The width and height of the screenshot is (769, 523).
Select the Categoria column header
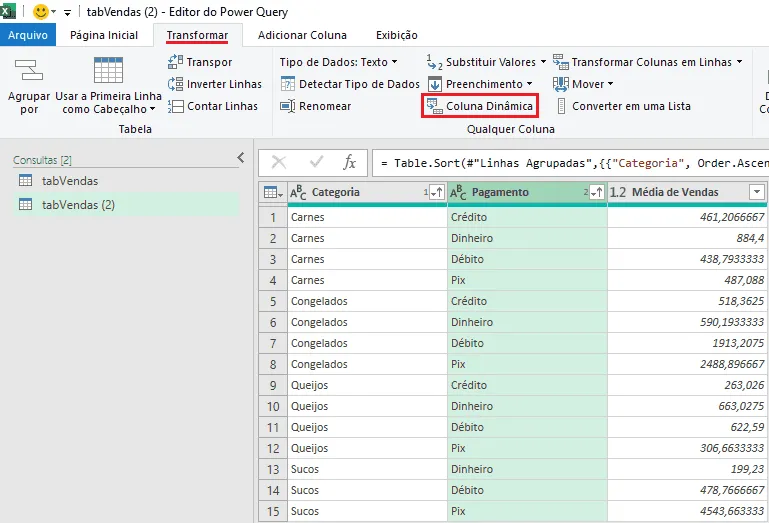click(367, 192)
